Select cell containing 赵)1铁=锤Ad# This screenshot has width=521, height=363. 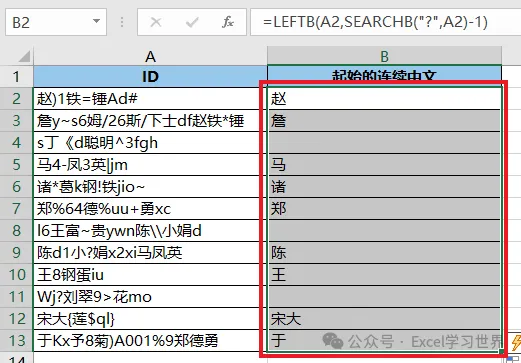tap(150, 99)
